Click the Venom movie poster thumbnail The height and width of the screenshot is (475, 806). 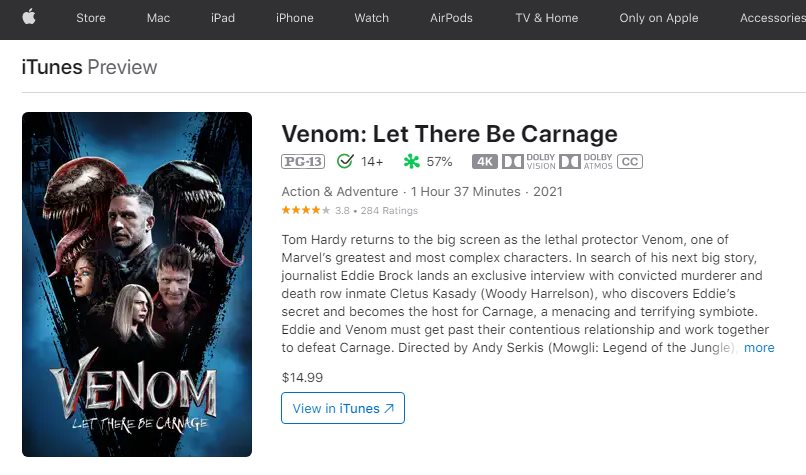137,284
